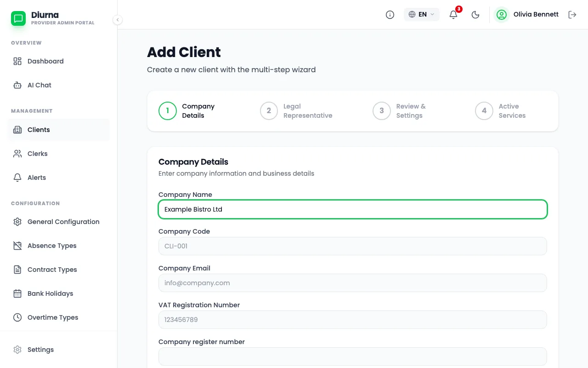This screenshot has width=588, height=368.
Task: Open General Configuration page
Action: point(59,222)
